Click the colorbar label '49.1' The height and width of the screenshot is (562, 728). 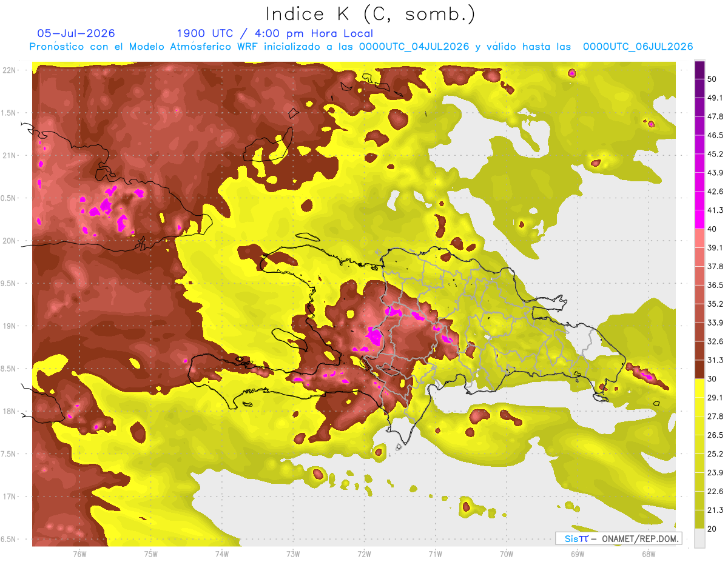coord(715,98)
